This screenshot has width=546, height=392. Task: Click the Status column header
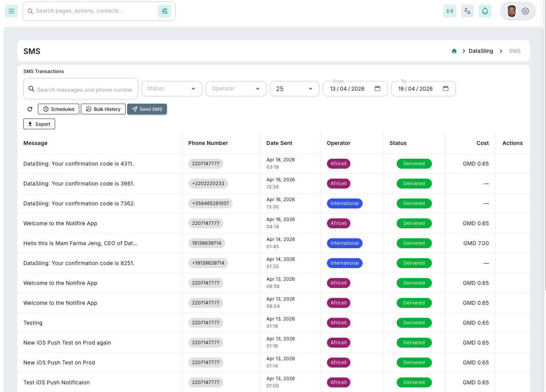(398, 143)
